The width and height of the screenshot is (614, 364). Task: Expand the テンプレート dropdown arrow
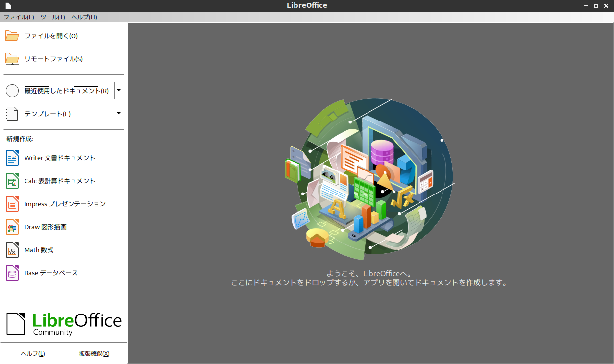point(119,113)
